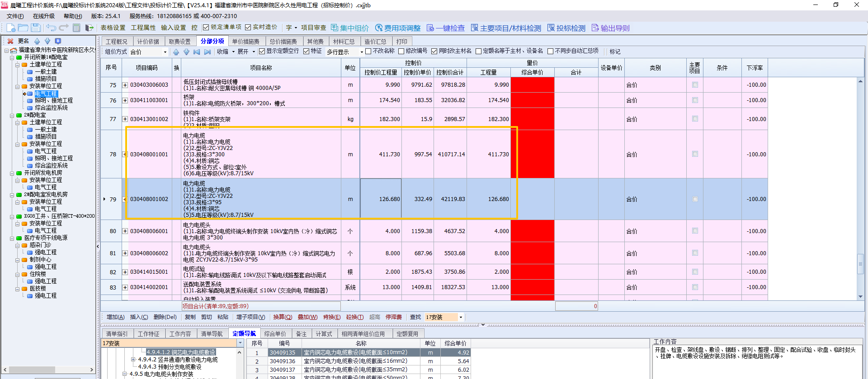Expand row 78 item 030408001001
Screen dimensions: 868x379
click(x=125, y=154)
